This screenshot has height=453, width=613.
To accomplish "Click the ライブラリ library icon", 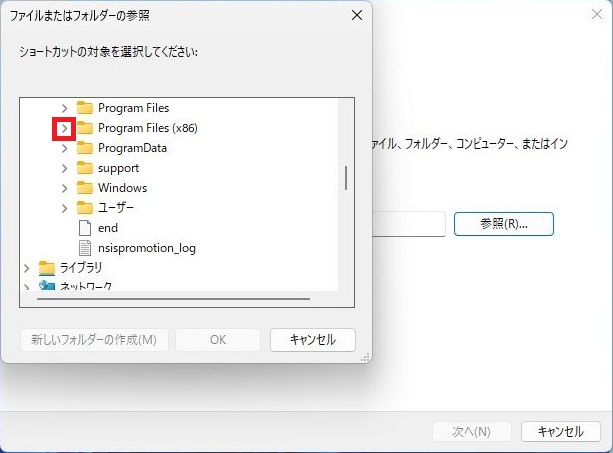I will [46, 268].
